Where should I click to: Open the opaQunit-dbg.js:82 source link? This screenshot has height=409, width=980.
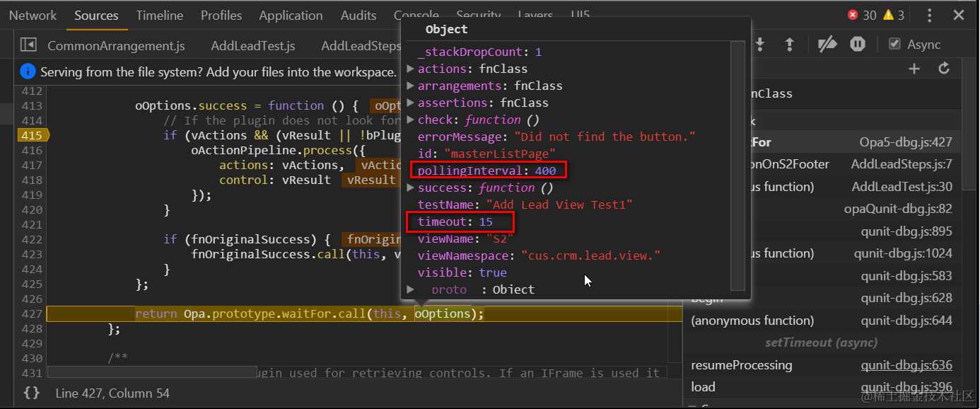pos(898,209)
